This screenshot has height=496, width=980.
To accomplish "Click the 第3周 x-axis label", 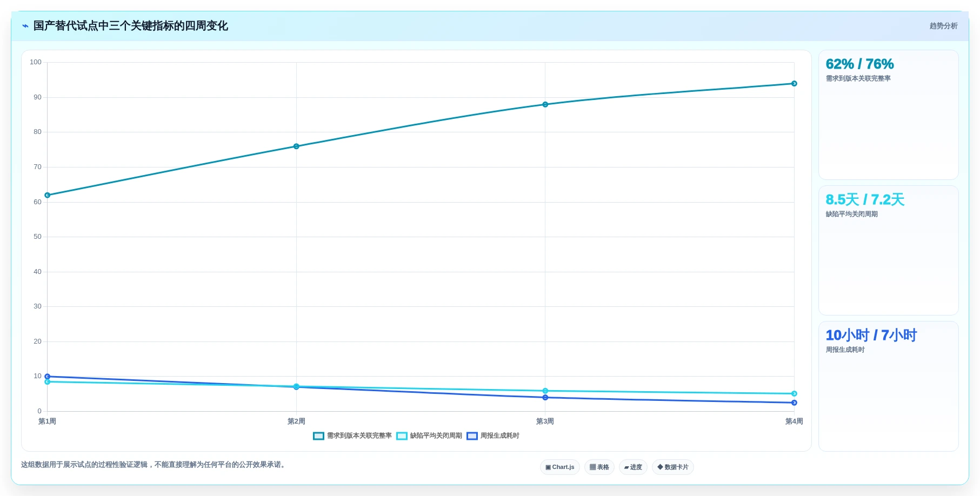I will click(545, 421).
